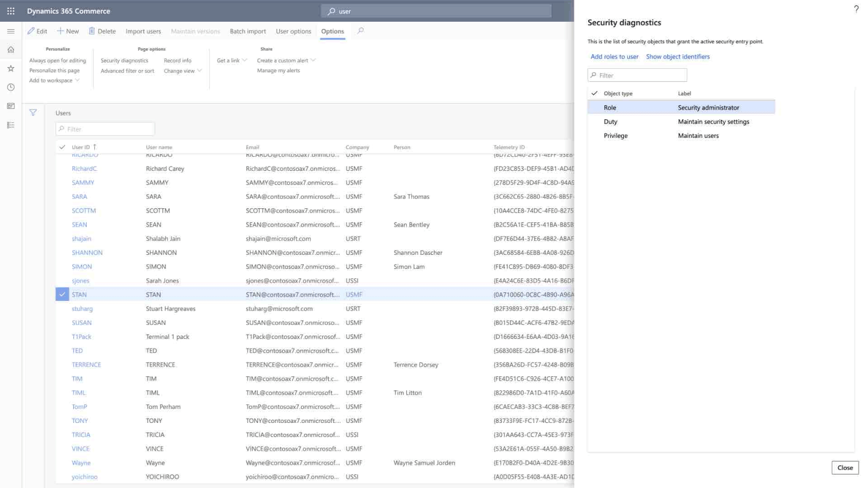Select the Privilege Maintain users row
868x488 pixels.
point(681,136)
